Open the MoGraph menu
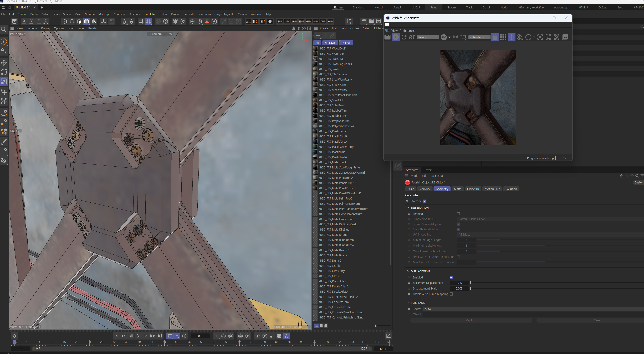 click(104, 14)
